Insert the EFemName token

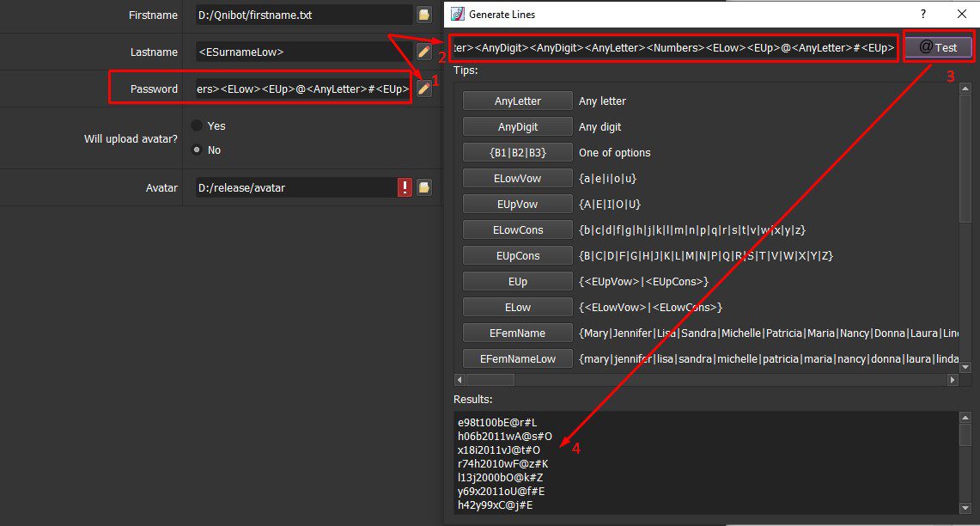[518, 333]
